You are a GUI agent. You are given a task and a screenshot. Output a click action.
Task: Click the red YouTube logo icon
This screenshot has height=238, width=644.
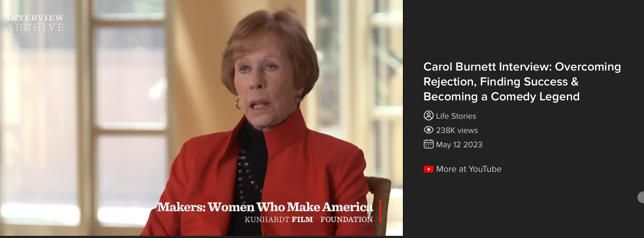pyautogui.click(x=428, y=169)
